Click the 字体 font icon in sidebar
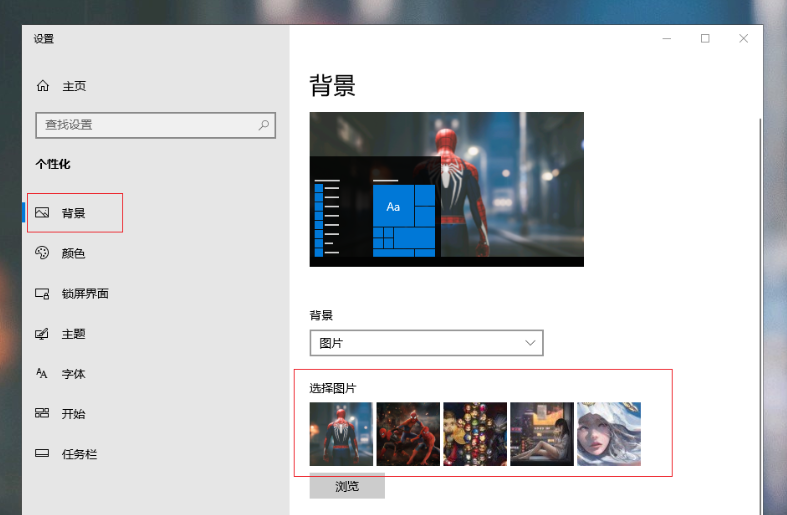 click(42, 373)
